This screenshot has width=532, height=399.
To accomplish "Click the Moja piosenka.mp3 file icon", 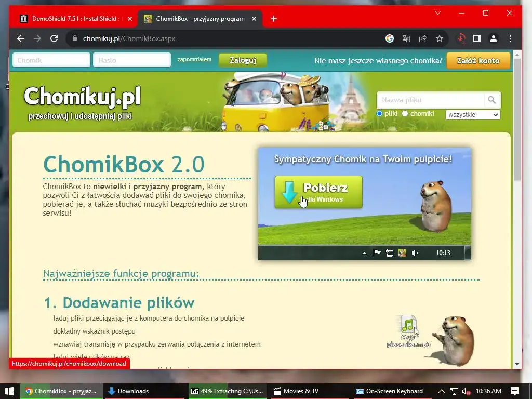I will click(x=408, y=324).
